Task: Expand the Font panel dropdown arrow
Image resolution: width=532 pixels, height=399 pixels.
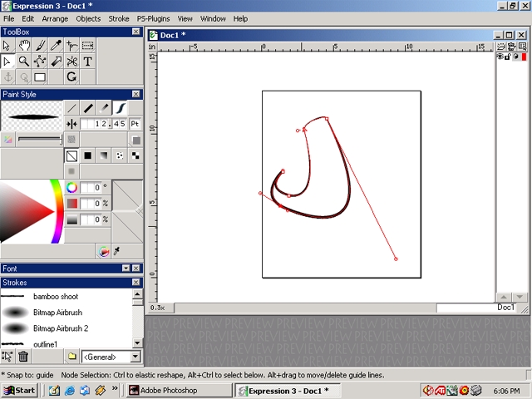Action: tap(126, 268)
